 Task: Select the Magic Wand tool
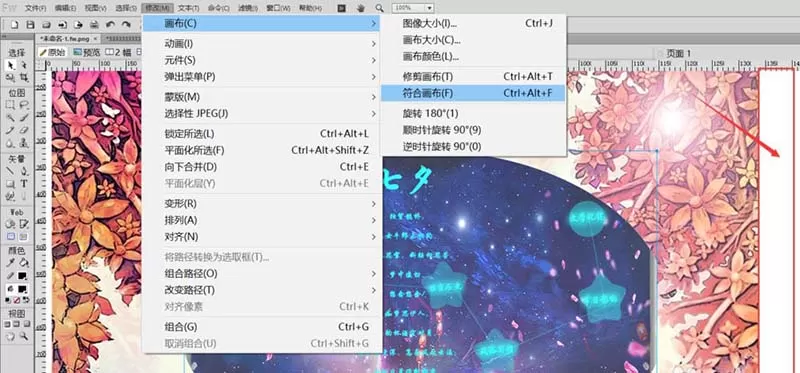(x=10, y=117)
